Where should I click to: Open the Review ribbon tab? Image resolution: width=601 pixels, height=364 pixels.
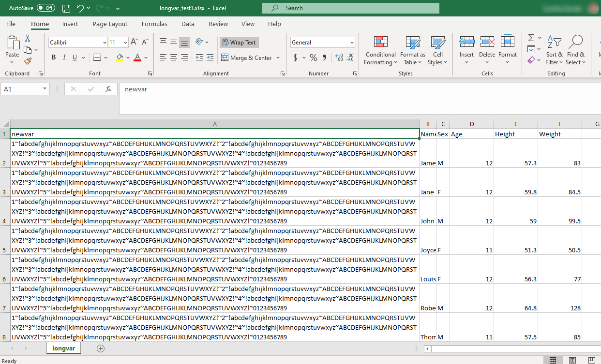tap(218, 24)
